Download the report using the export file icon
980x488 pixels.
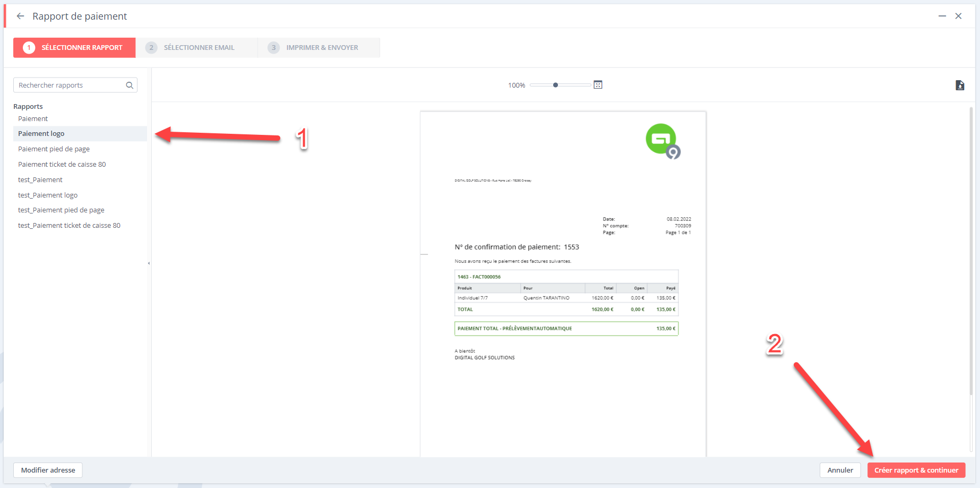click(960, 85)
